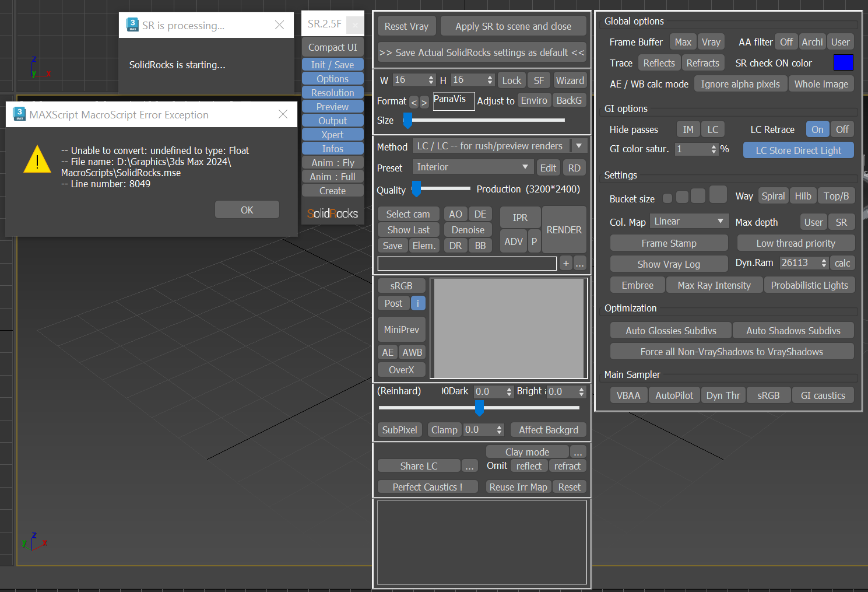The width and height of the screenshot is (868, 592).
Task: Turn LC Retrace On
Action: [x=817, y=129]
